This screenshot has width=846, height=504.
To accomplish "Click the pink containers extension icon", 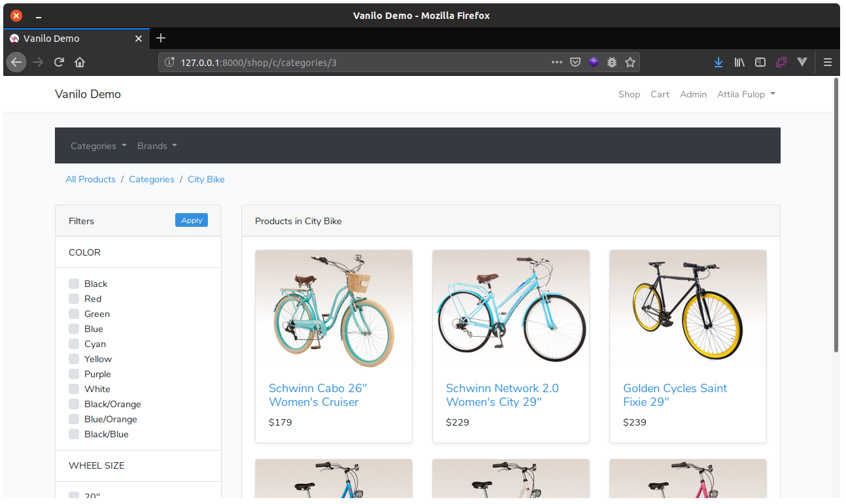I will pyautogui.click(x=781, y=62).
